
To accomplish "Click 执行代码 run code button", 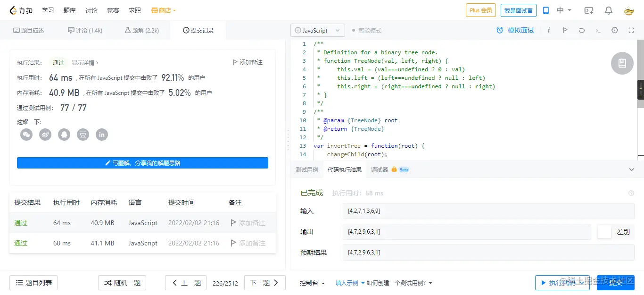I will coord(563,283).
